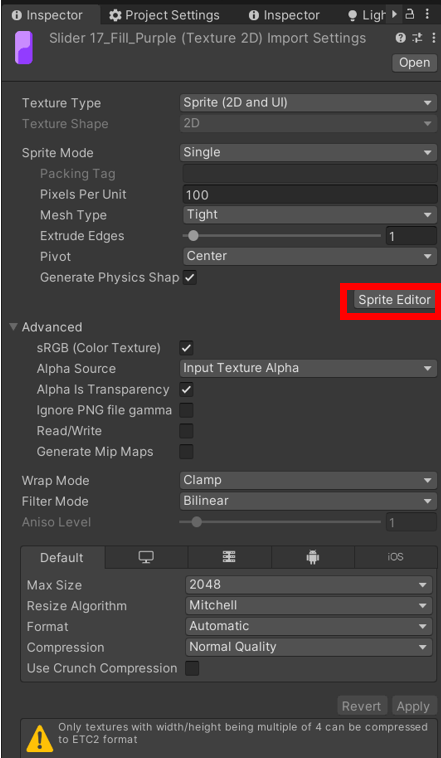Open the Wrap Mode dropdown
This screenshot has height=758, width=441.
click(x=308, y=480)
